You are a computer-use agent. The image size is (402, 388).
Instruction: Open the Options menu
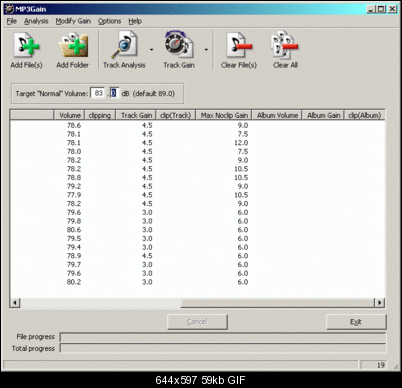pyautogui.click(x=109, y=21)
